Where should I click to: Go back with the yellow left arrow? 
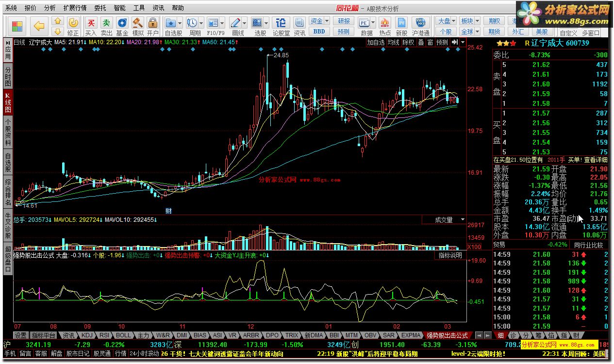39,26
